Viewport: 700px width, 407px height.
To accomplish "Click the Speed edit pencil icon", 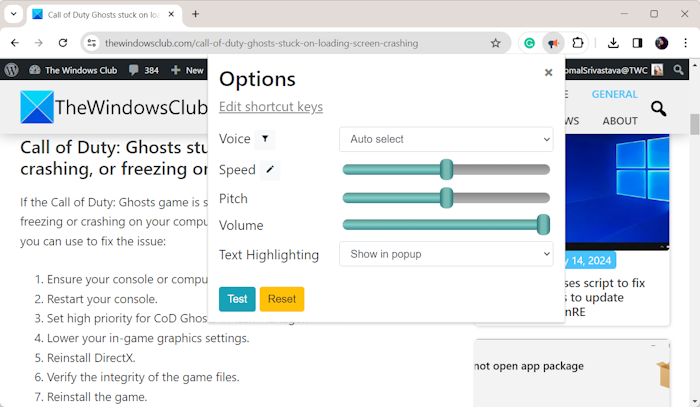I will 270,170.
